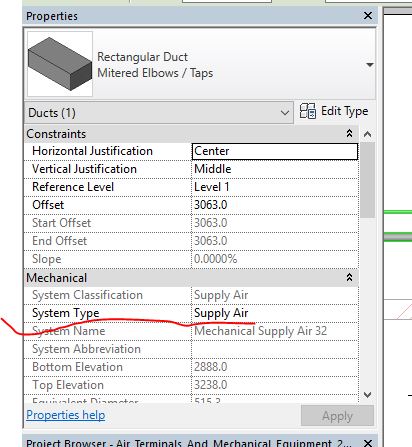The image size is (412, 447).
Task: Open the Ducts (1) filter dropdown
Action: click(x=159, y=113)
